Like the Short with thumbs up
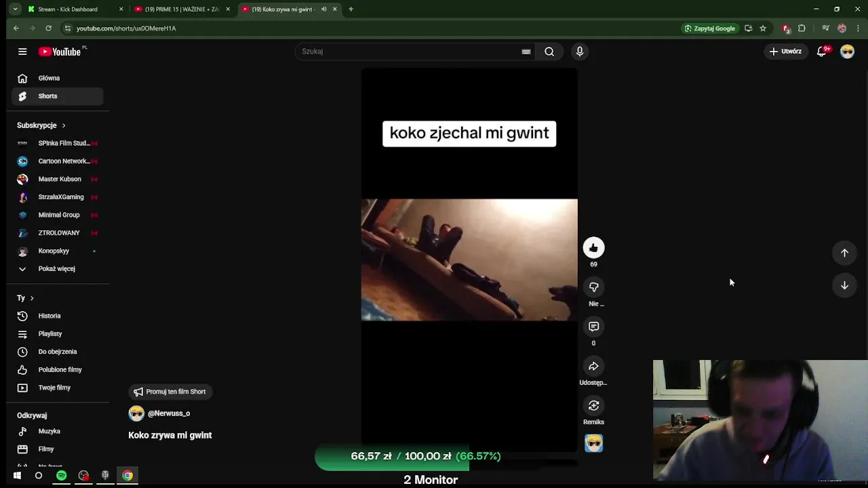This screenshot has height=488, width=868. [x=593, y=248]
